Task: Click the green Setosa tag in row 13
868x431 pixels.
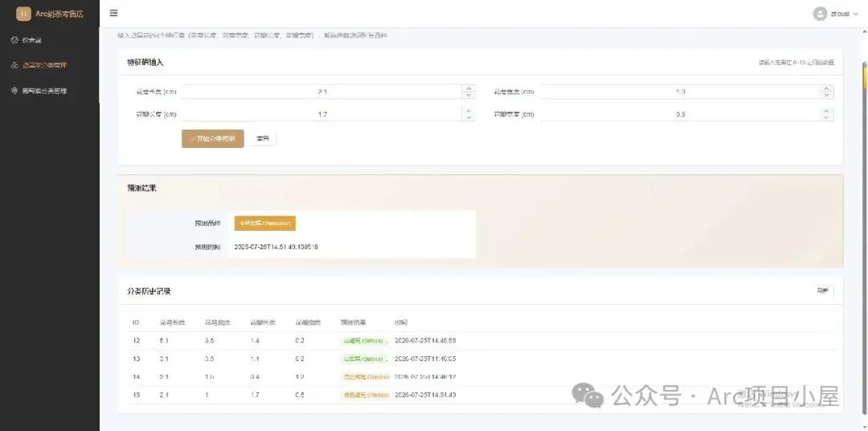Action: (362, 359)
